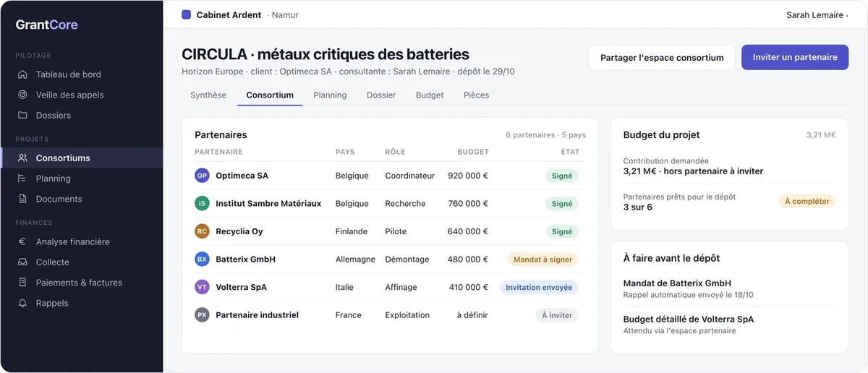Open the Synthèse tab

pyautogui.click(x=208, y=95)
